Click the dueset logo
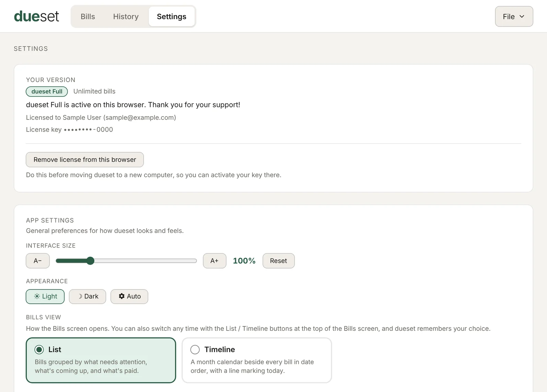547x392 pixels. tap(36, 16)
